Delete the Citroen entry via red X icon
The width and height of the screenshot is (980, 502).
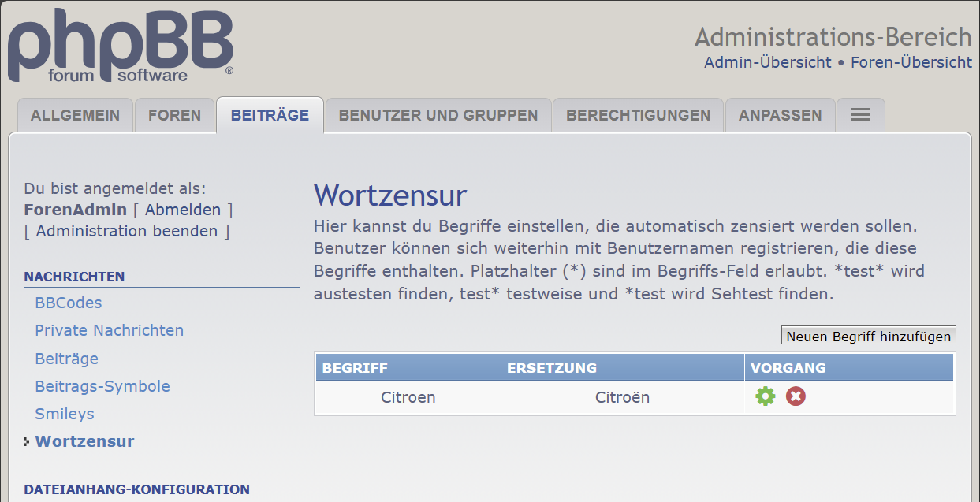tap(796, 396)
